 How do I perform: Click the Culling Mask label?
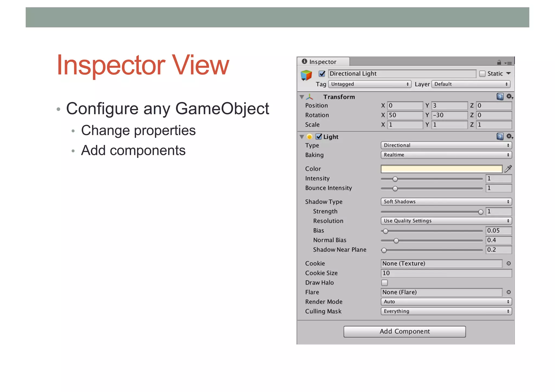(x=323, y=312)
